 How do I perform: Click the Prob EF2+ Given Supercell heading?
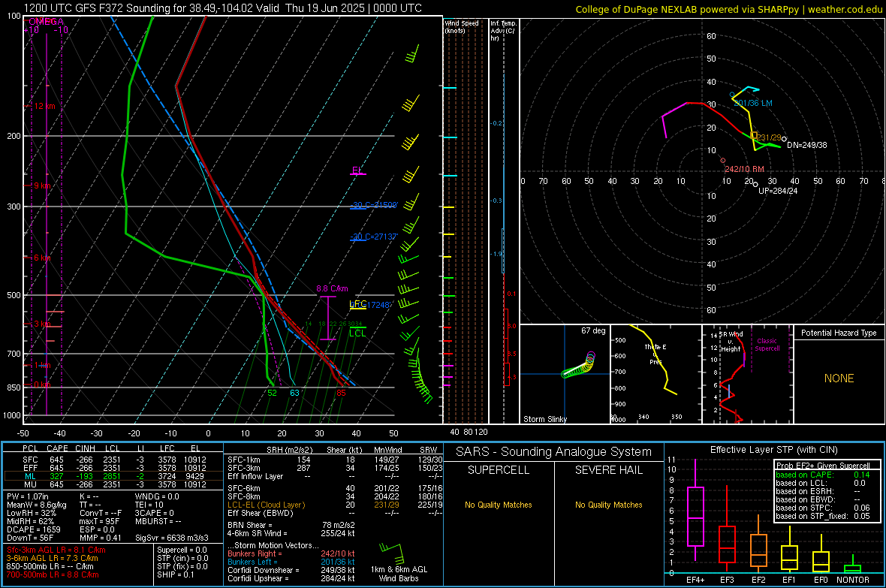pyautogui.click(x=823, y=466)
